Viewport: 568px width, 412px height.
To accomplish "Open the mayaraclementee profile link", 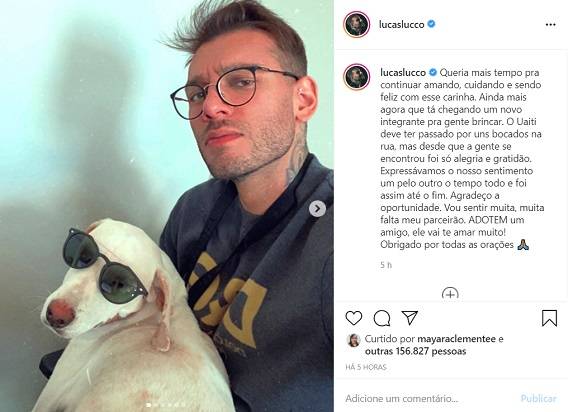I will click(456, 339).
